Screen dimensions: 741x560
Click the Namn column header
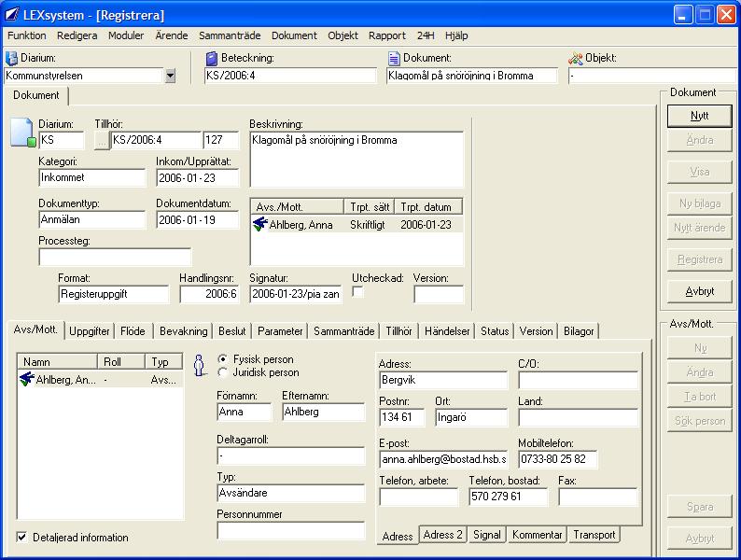[57, 361]
